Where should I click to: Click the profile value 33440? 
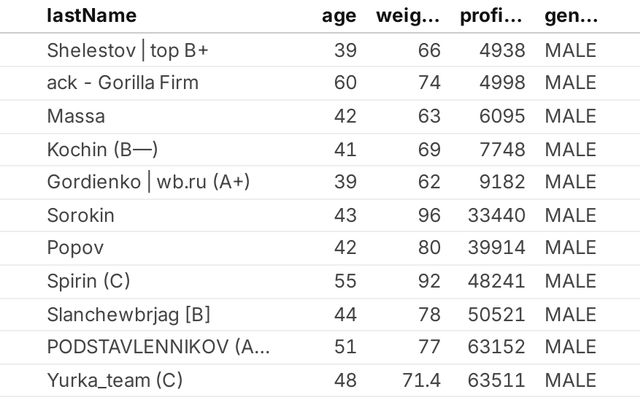point(496,215)
